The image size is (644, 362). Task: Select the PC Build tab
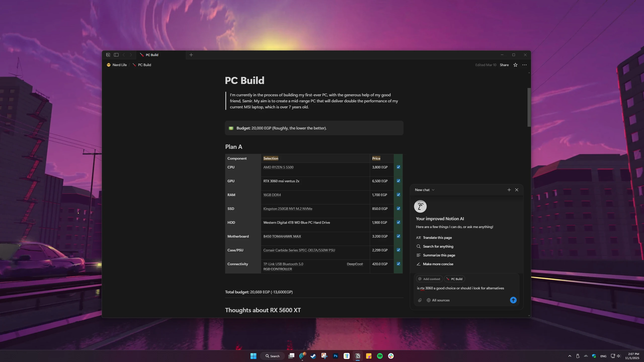click(x=152, y=55)
